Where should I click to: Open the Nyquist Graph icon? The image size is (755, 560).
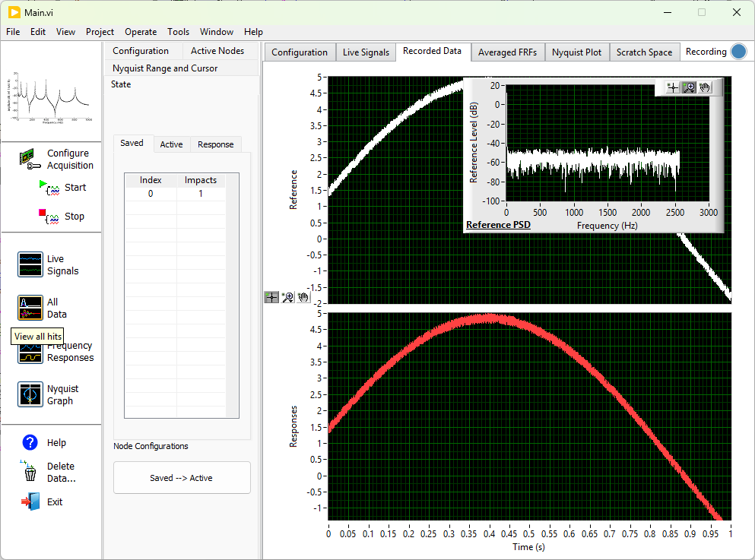tap(30, 394)
